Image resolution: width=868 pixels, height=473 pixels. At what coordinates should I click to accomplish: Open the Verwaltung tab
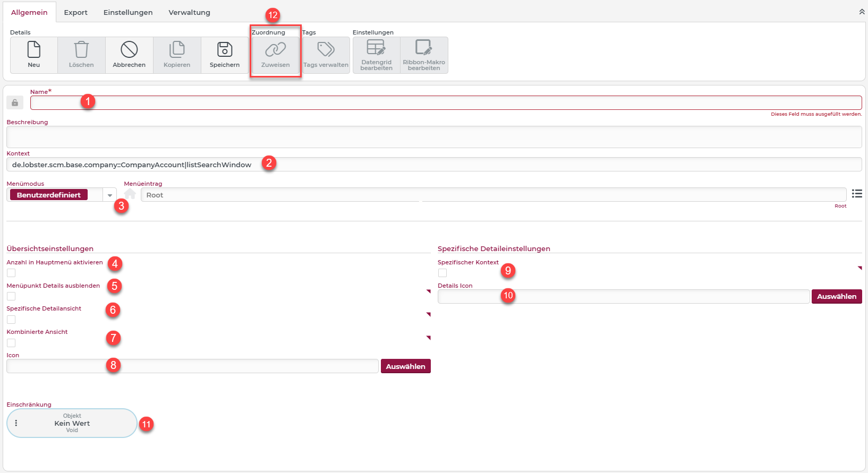coord(189,12)
